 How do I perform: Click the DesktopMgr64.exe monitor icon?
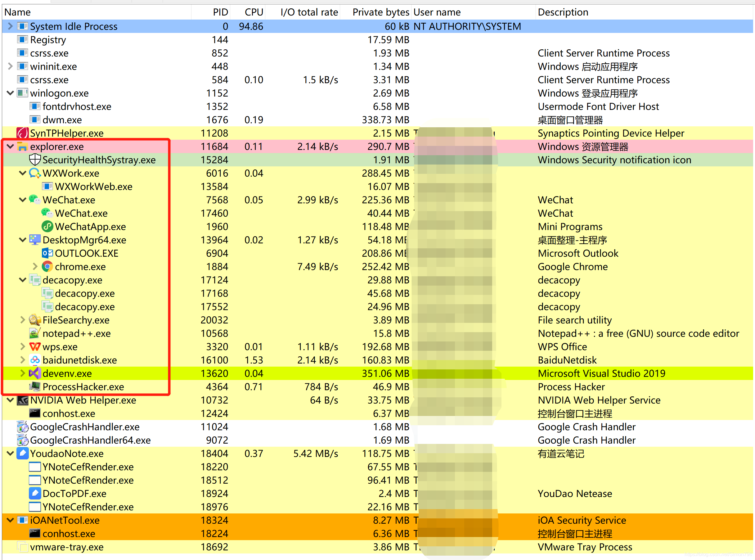click(x=35, y=240)
